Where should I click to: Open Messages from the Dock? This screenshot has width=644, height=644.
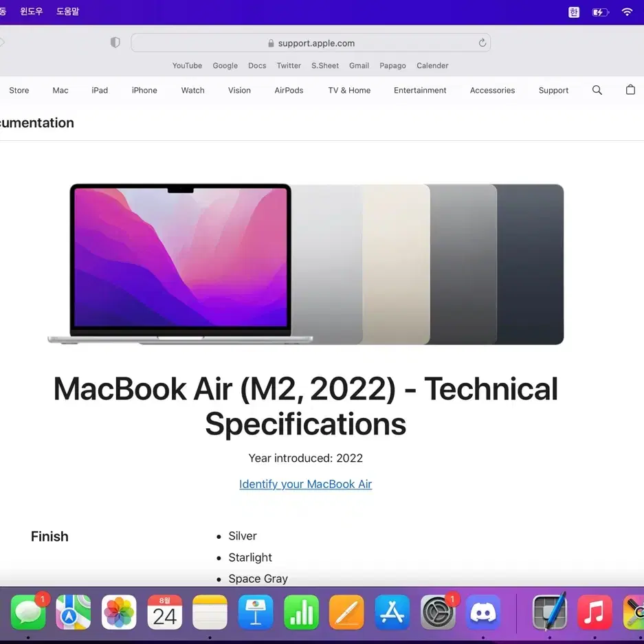click(x=28, y=612)
